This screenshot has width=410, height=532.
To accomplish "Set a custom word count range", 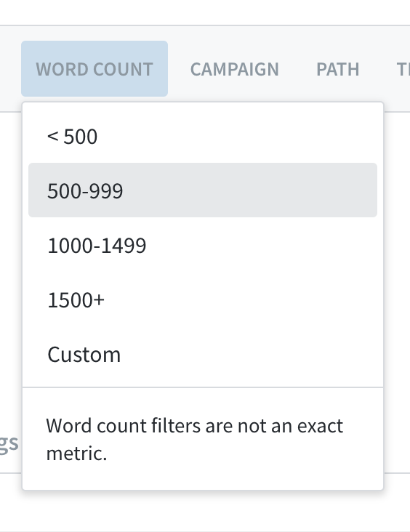I will pyautogui.click(x=203, y=354).
